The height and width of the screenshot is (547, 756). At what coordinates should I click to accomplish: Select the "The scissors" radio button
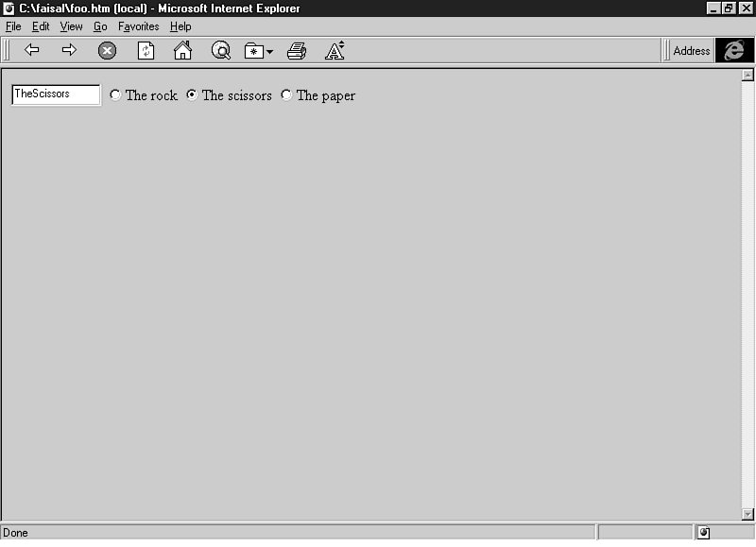[x=192, y=94]
